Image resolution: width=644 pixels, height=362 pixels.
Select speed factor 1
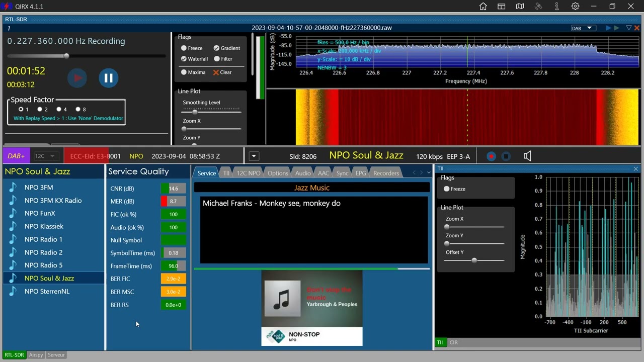pyautogui.click(x=21, y=109)
